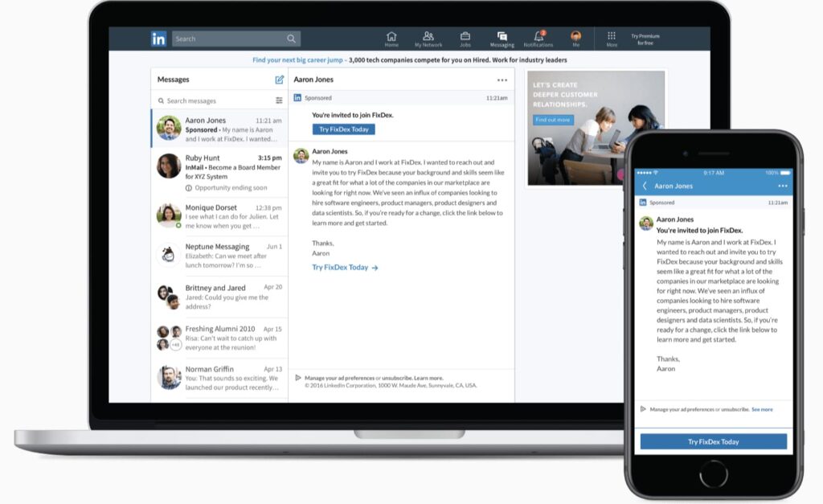Click Try FixDex Today arrow link
Viewport: 823px width, 504px height.
[x=345, y=267]
